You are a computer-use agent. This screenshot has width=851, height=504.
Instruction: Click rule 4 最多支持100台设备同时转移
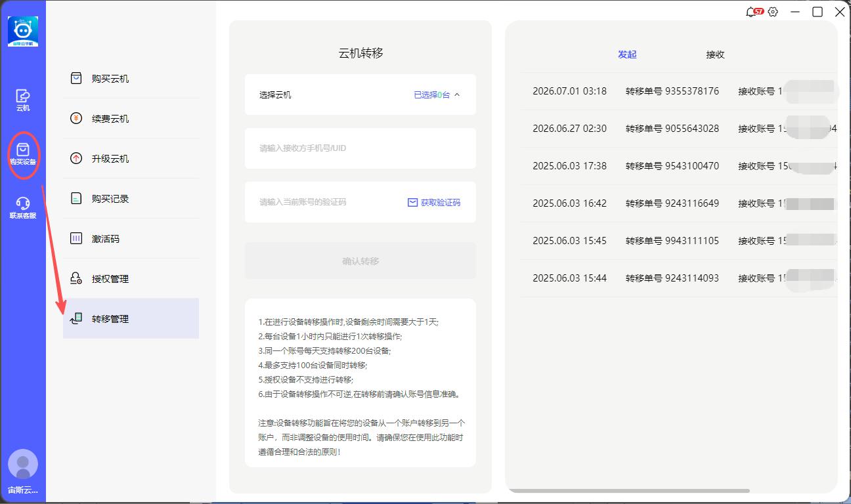click(313, 366)
